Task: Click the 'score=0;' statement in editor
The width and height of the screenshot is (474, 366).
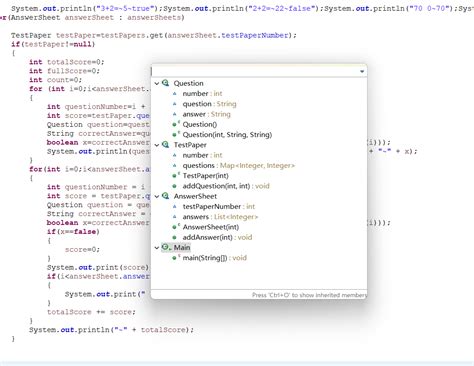Action: 82,250
